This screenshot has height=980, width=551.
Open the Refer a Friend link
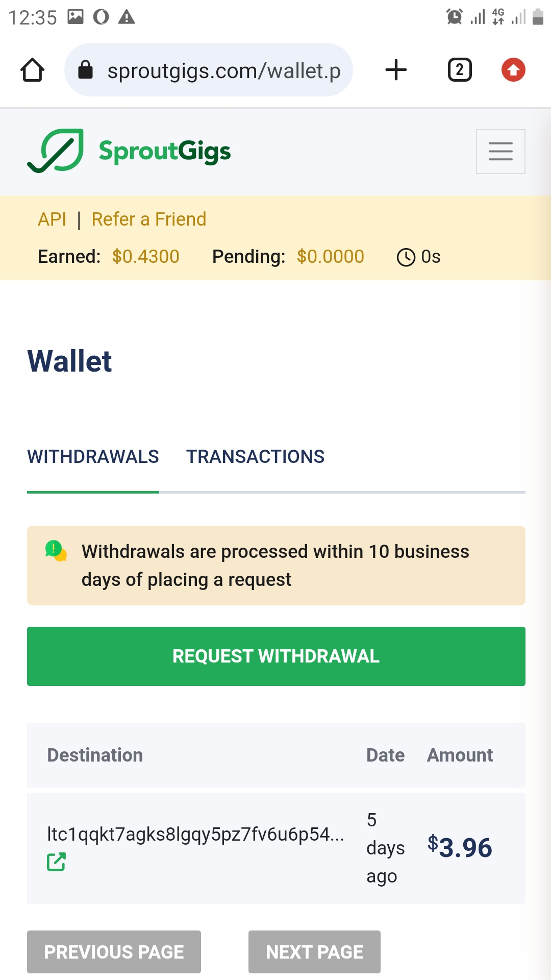pos(149,219)
